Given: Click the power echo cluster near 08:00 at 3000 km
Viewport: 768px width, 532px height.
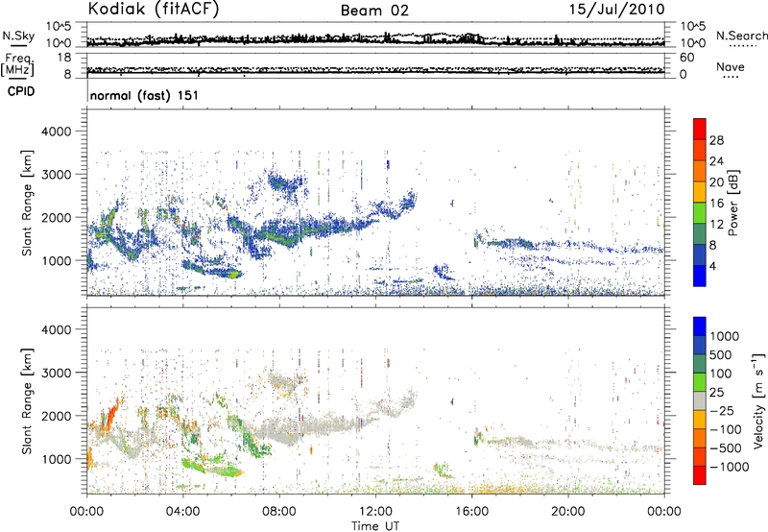Looking at the screenshot, I should coord(286,183).
